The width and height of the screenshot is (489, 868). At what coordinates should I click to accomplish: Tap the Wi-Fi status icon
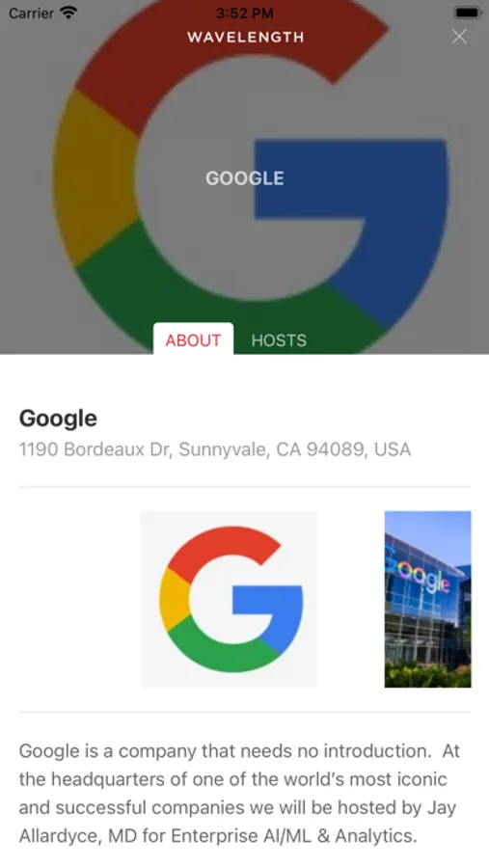coord(68,13)
